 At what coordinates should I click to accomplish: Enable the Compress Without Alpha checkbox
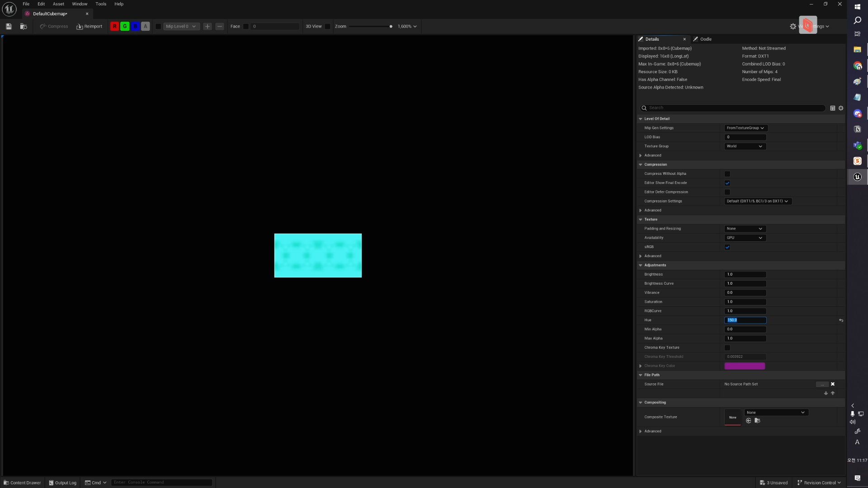click(727, 174)
